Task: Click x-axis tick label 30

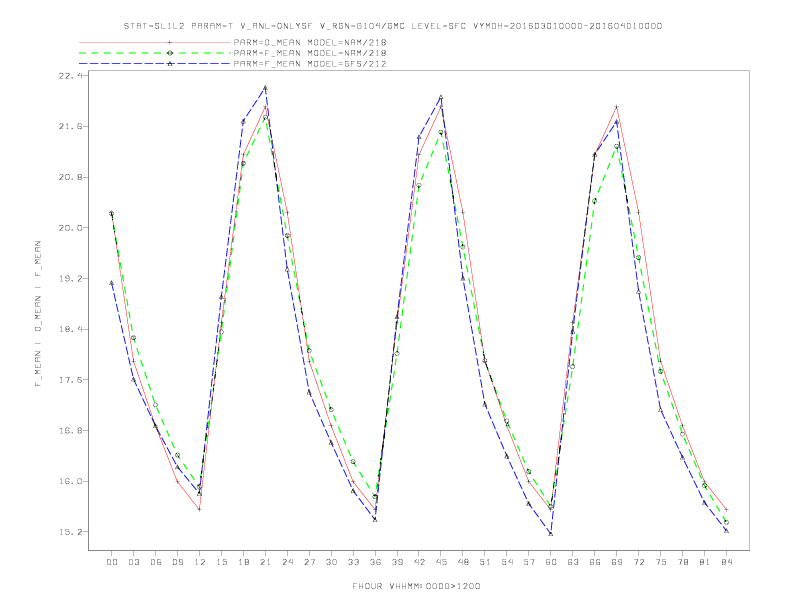Action: pyautogui.click(x=331, y=562)
